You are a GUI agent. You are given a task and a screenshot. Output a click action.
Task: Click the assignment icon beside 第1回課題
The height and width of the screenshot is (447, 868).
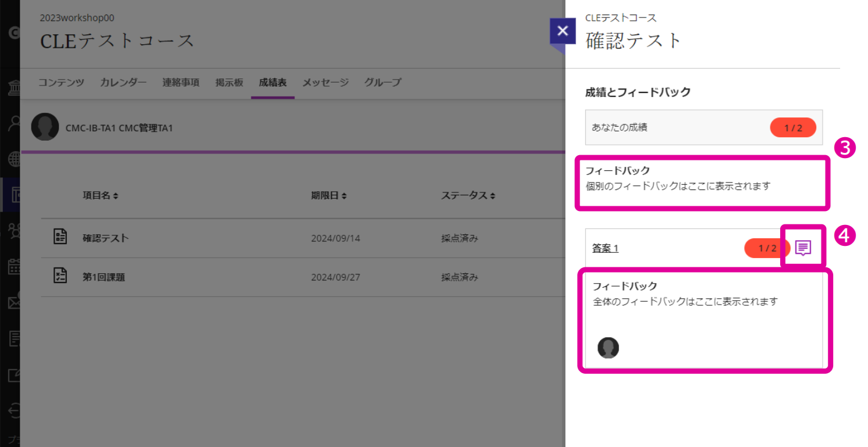tap(61, 276)
